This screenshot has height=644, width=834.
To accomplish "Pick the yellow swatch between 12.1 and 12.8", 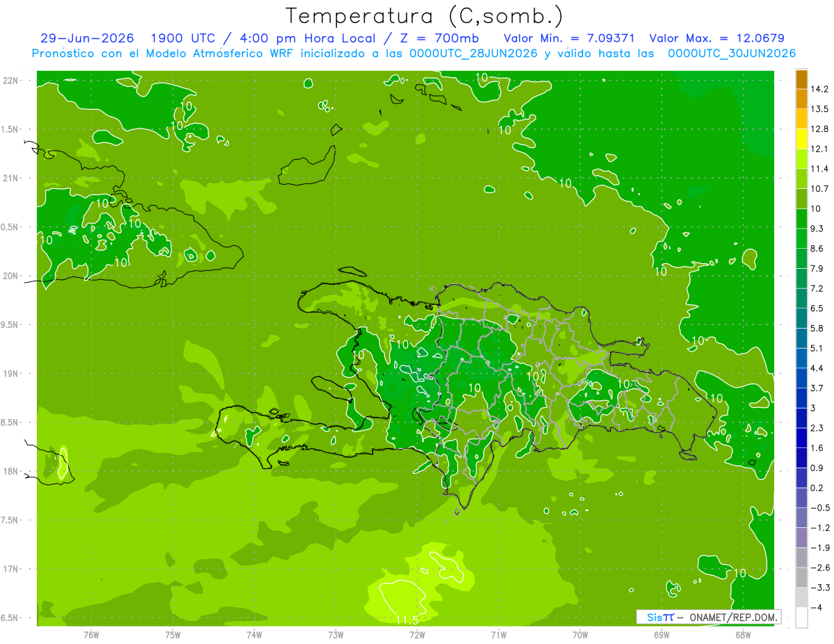I will 801,139.
